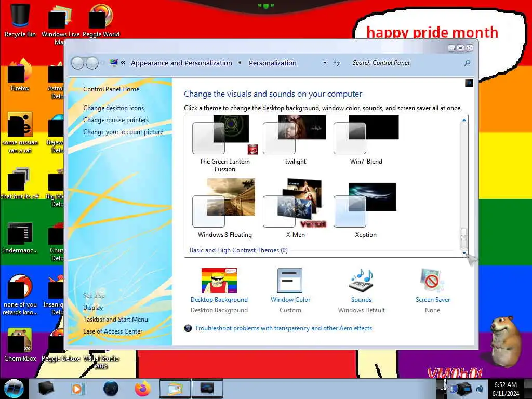Switch to the Personalization taskbar button
Screen dimensions: 532x399
[x=207, y=389]
